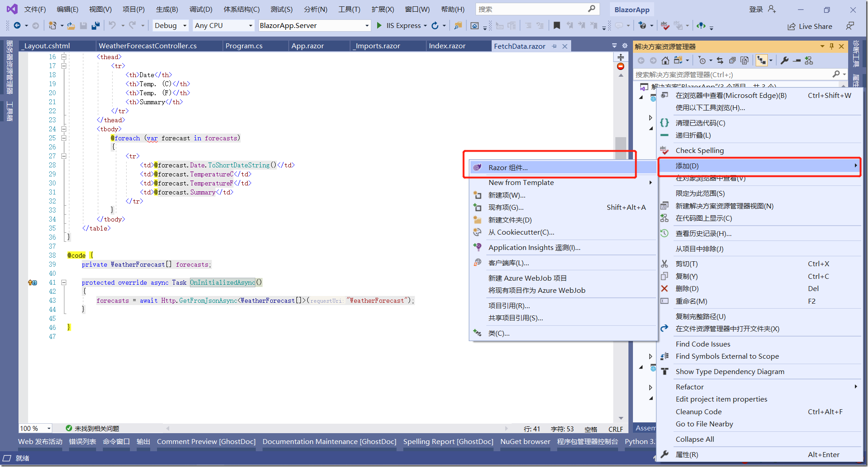Image resolution: width=868 pixels, height=467 pixels.
Task: Click the Open File folder icon
Action: [x=71, y=26]
